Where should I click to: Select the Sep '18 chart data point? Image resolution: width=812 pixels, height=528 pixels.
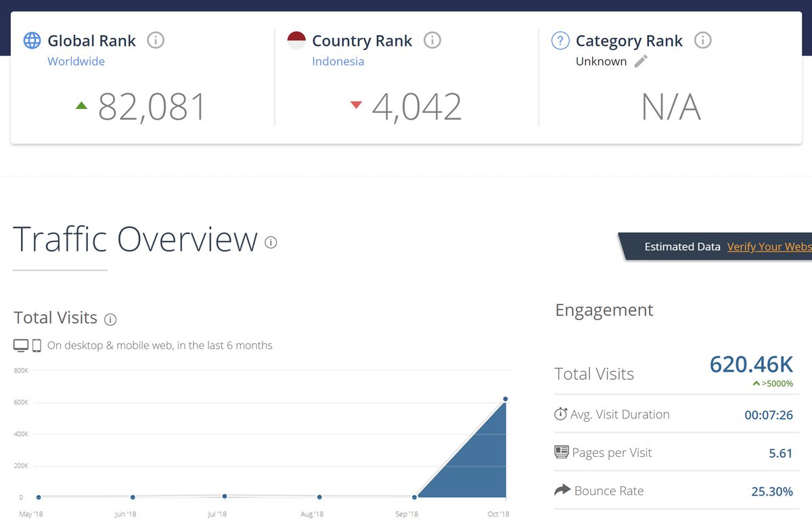[413, 497]
